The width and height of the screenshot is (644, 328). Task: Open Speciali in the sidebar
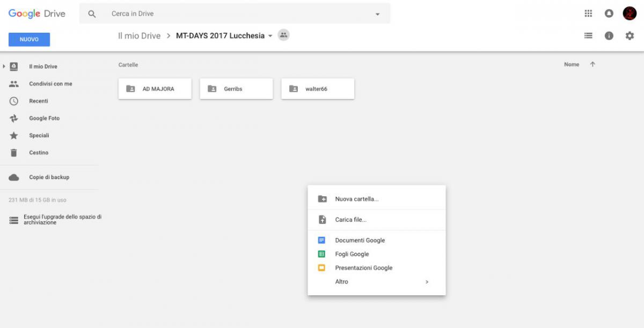pyautogui.click(x=39, y=135)
